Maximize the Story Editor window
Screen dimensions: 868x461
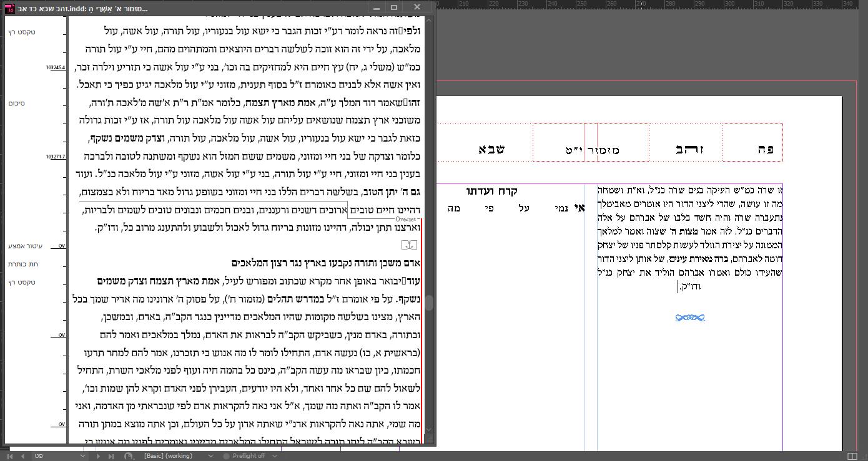point(394,8)
